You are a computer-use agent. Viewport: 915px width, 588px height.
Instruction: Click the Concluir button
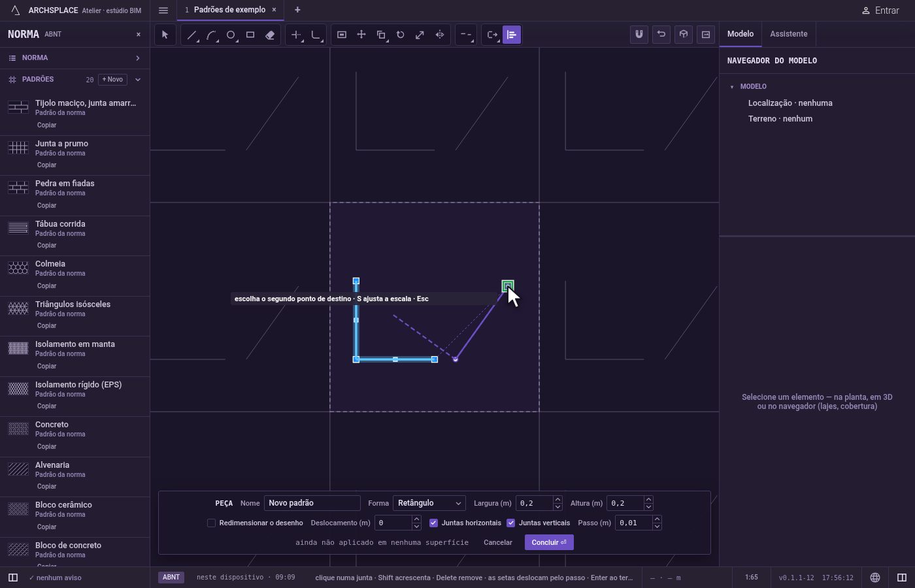coord(549,542)
